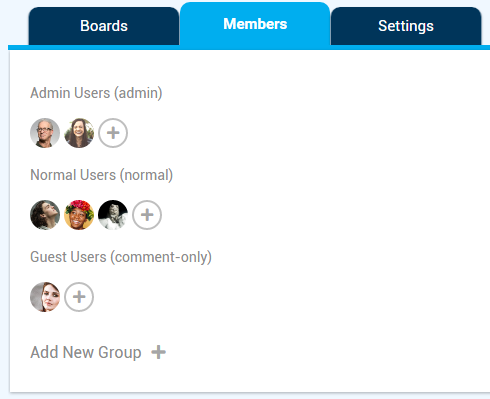Select the Members tab
The image size is (490, 399).
click(x=255, y=24)
